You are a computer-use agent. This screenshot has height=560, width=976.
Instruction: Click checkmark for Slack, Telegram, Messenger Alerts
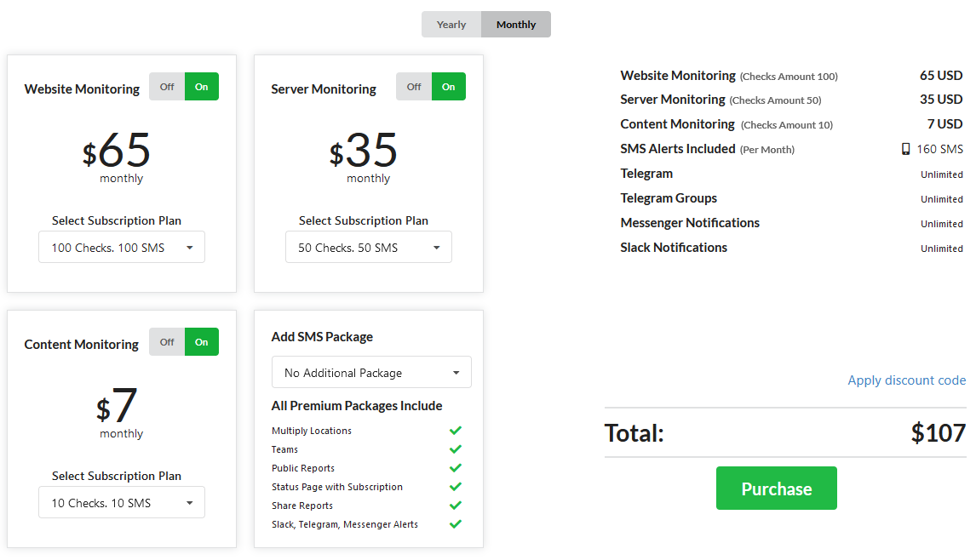click(456, 523)
